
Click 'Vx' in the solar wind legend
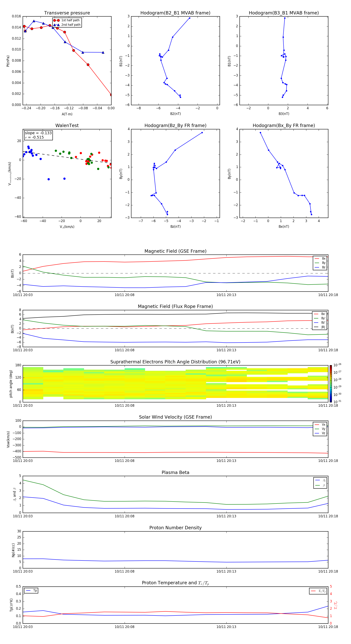click(x=324, y=424)
